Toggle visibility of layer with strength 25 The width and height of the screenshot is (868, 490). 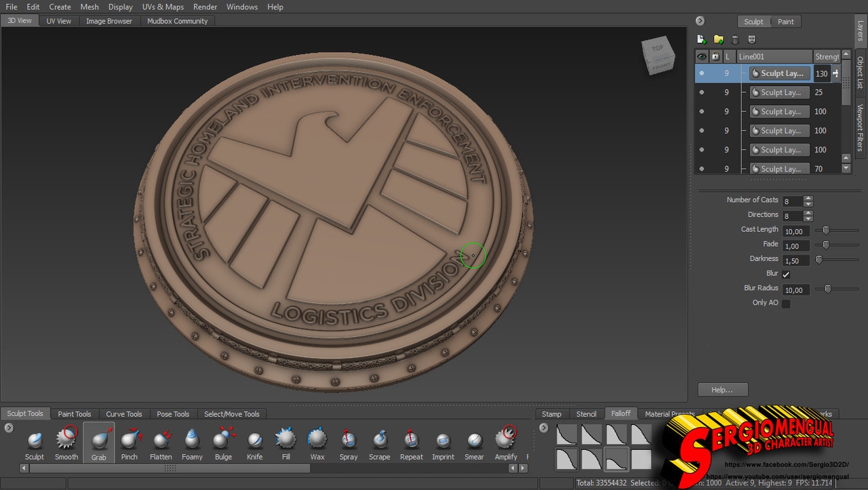coord(702,92)
